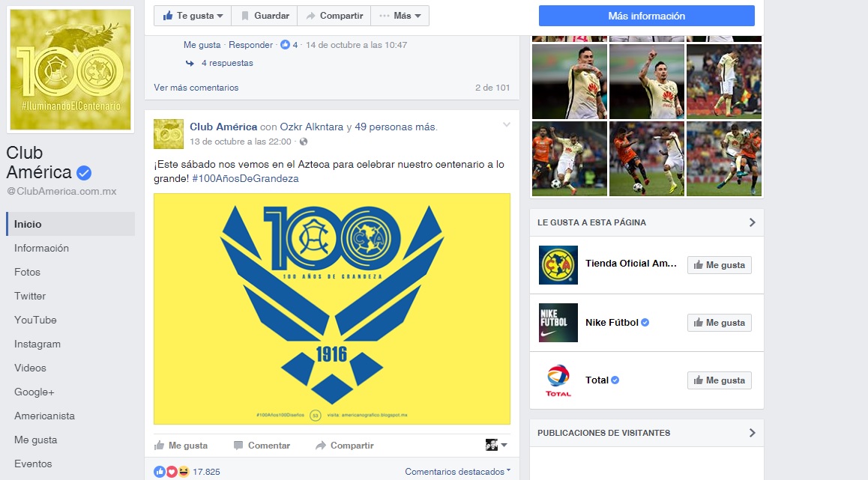Click the like reaction icon

[160, 472]
